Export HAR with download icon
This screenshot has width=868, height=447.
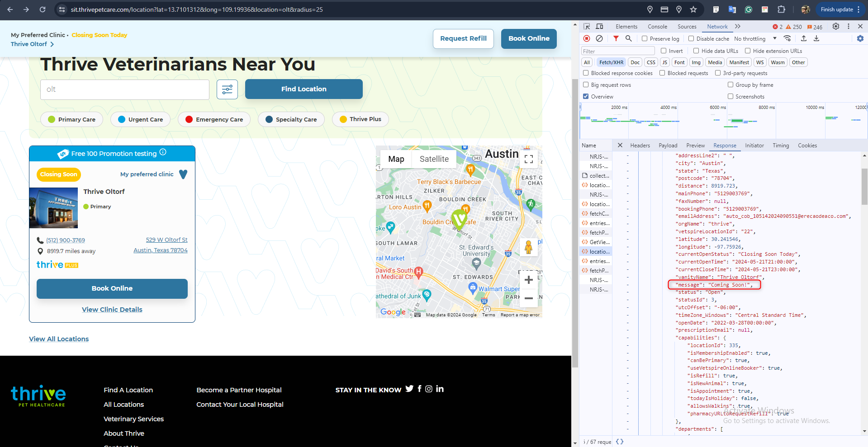(816, 38)
